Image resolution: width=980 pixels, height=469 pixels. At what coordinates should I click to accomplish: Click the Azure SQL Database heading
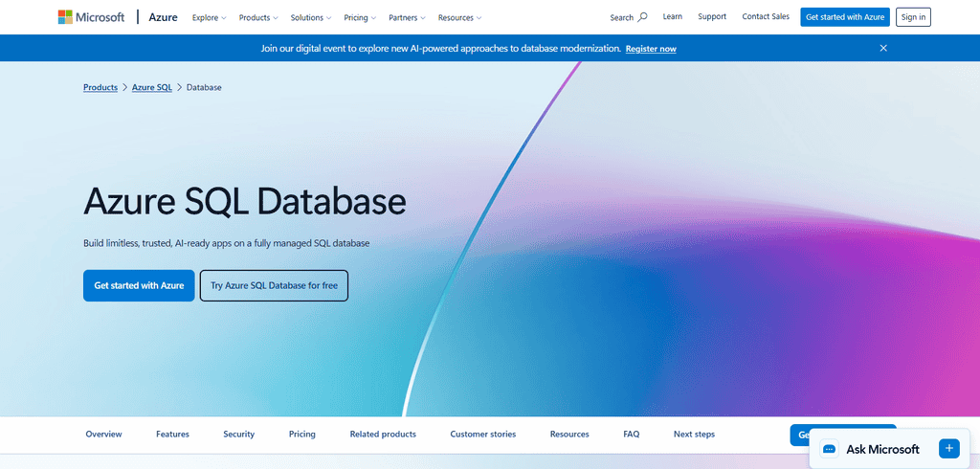[244, 202]
